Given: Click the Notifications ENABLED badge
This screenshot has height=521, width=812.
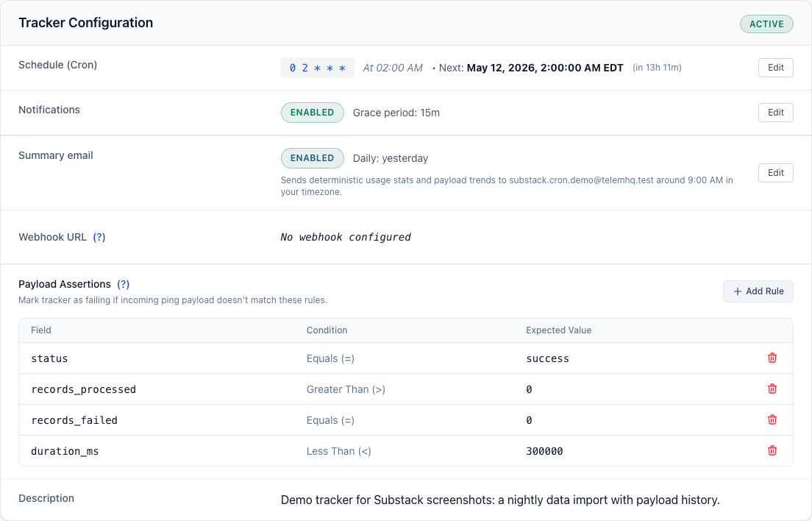Looking at the screenshot, I should coord(313,113).
